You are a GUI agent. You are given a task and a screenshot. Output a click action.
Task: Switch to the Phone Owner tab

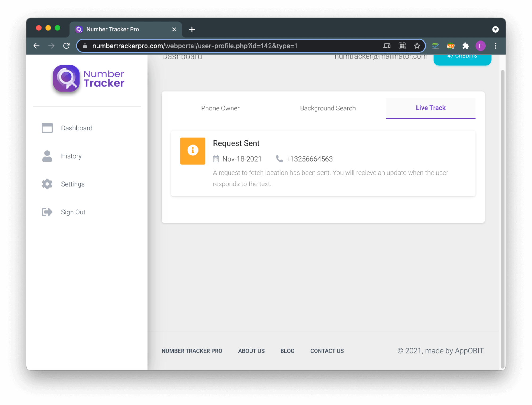pyautogui.click(x=220, y=108)
